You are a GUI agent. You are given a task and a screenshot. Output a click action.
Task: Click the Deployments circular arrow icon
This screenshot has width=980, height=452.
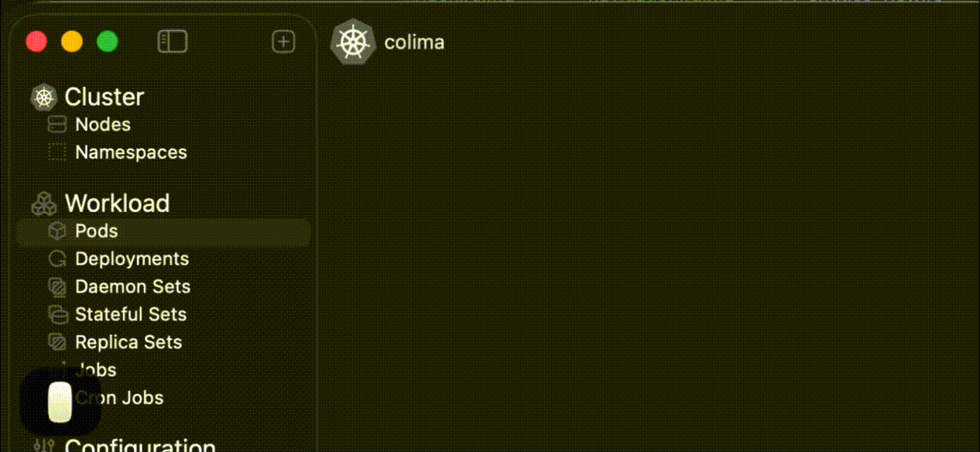57,259
